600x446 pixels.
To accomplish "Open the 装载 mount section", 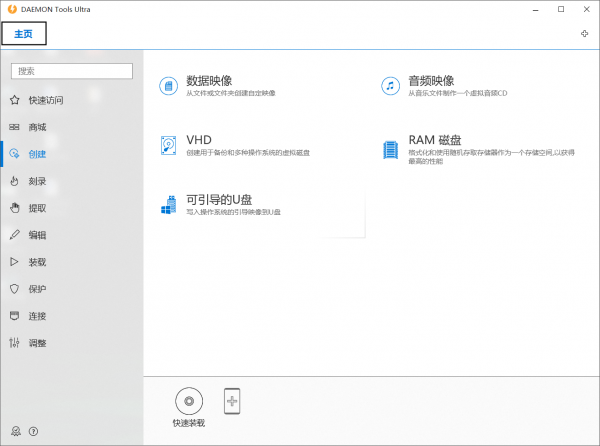I will (38, 262).
